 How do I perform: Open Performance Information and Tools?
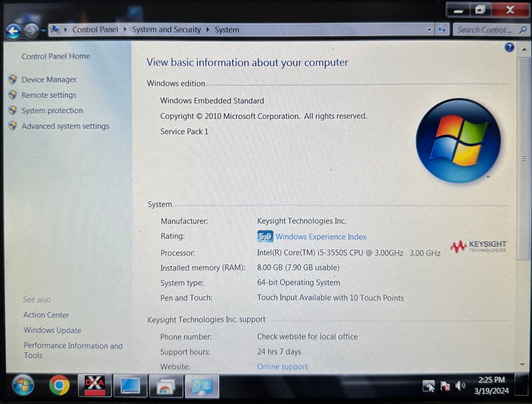pos(73,351)
